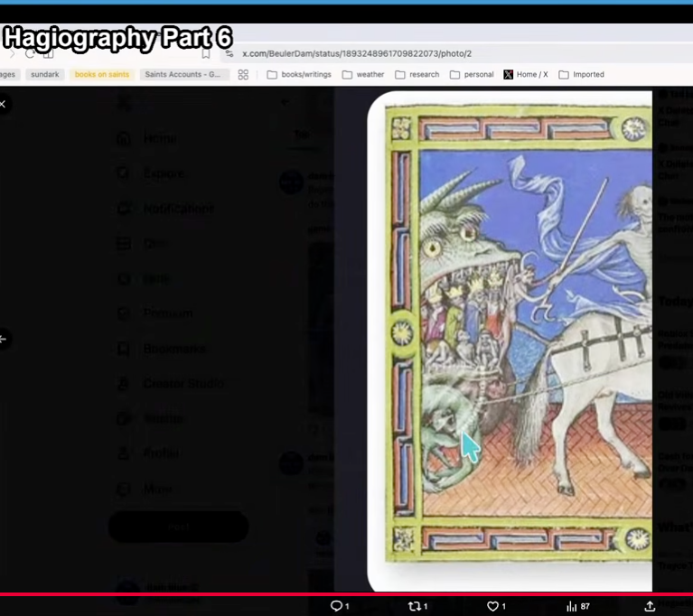Image resolution: width=693 pixels, height=616 pixels.
Task: Focus the address bar showing x.com/BeulerDam
Action: [x=356, y=53]
